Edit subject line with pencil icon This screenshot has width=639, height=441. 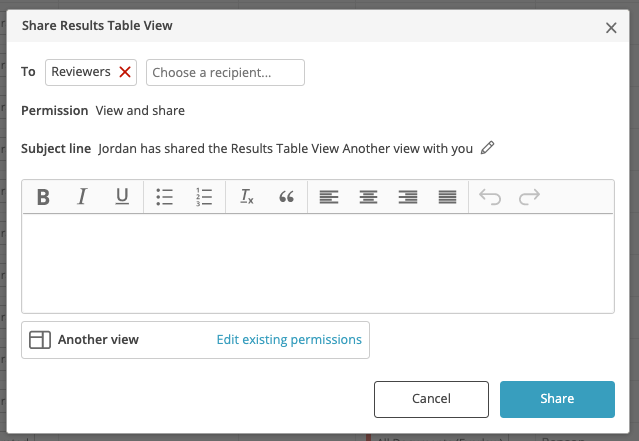487,148
